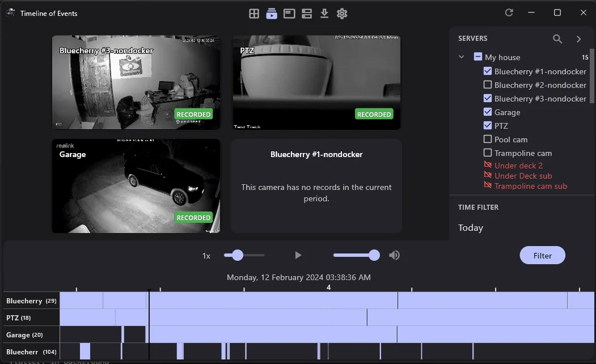Click the Bluecherr (104) timeline row label
The image size is (596, 364).
[x=31, y=352]
